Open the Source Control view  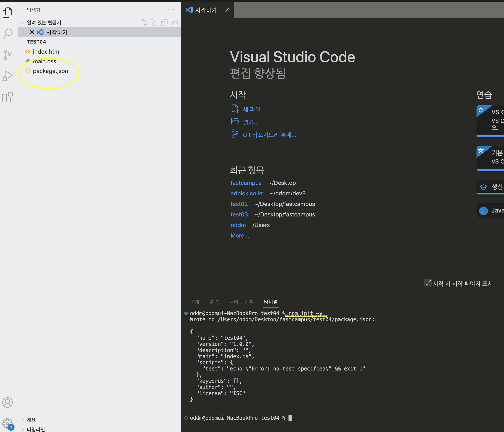click(7, 55)
